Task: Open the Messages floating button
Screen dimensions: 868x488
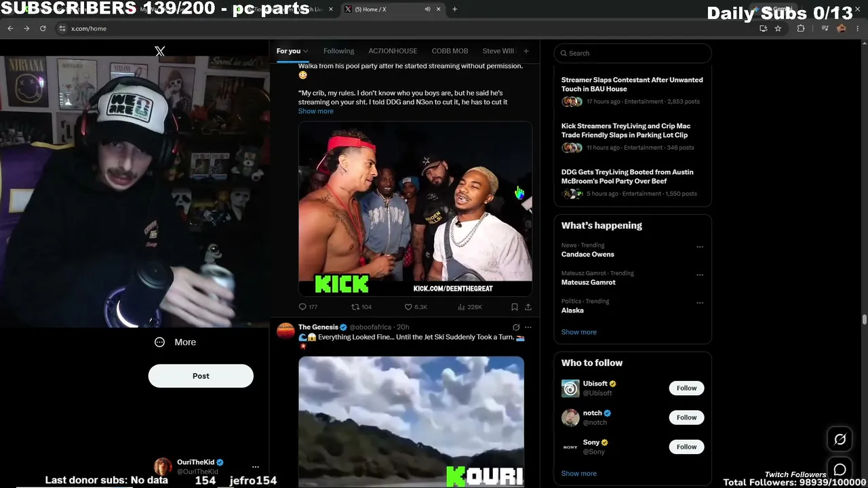Action: pos(840,469)
